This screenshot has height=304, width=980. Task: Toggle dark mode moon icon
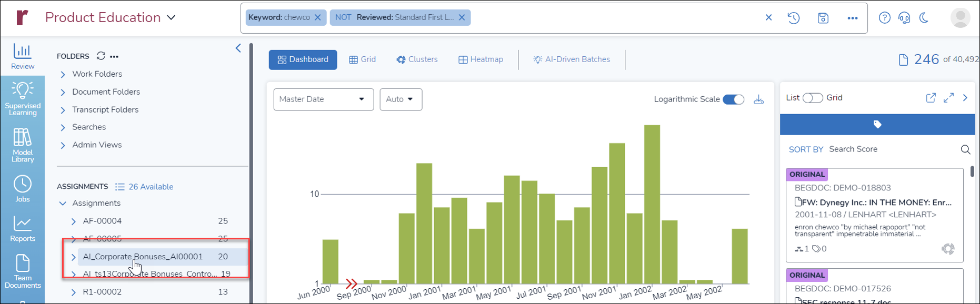924,18
